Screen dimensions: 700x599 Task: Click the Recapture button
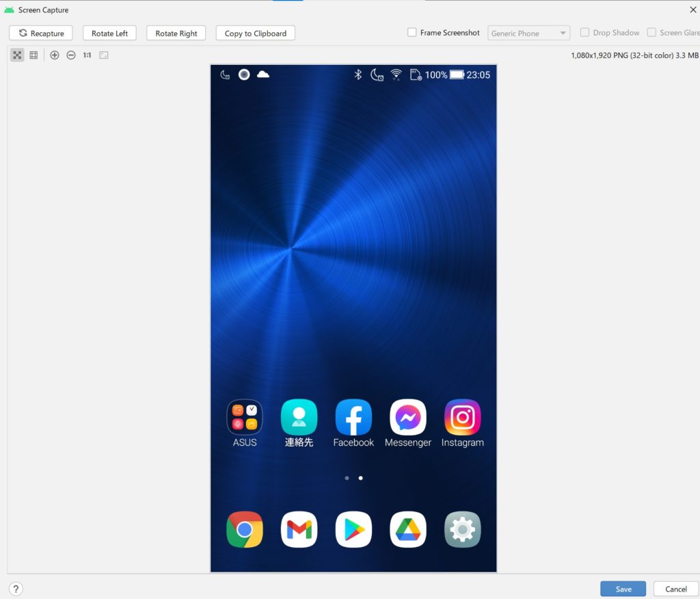coord(40,33)
